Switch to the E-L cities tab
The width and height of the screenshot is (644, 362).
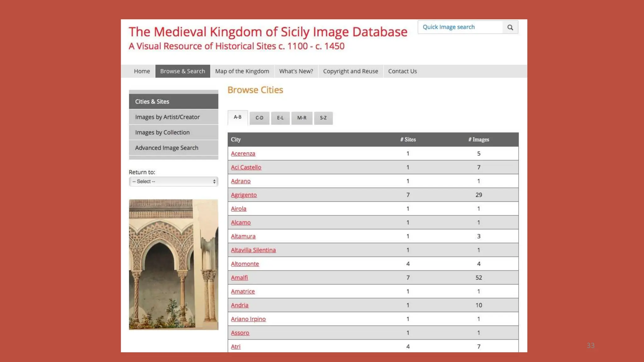coord(280,118)
